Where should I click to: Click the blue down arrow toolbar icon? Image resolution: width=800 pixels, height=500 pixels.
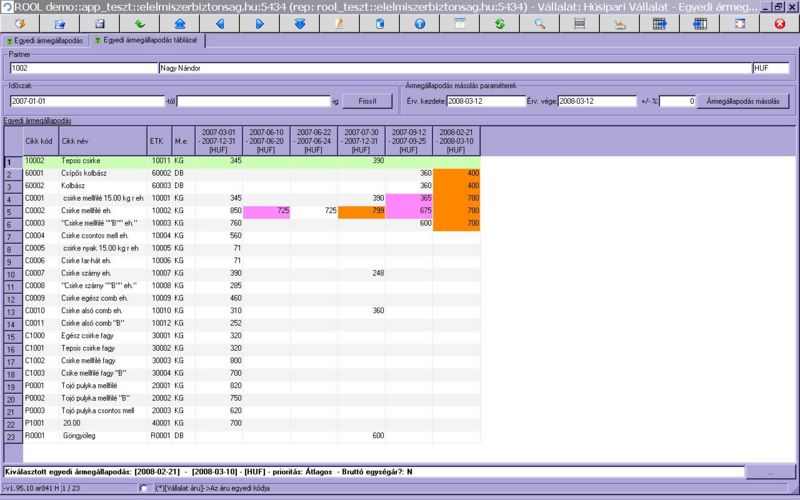299,23
